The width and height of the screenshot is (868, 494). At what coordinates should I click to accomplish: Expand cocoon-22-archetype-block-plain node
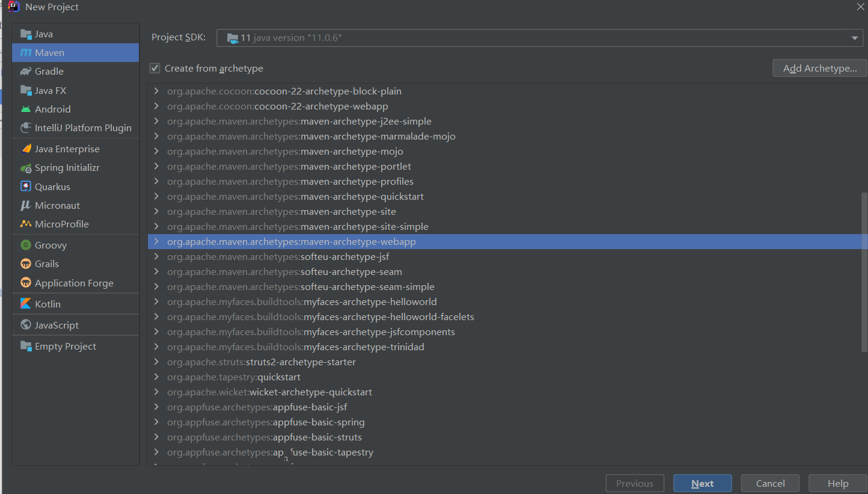pyautogui.click(x=156, y=91)
